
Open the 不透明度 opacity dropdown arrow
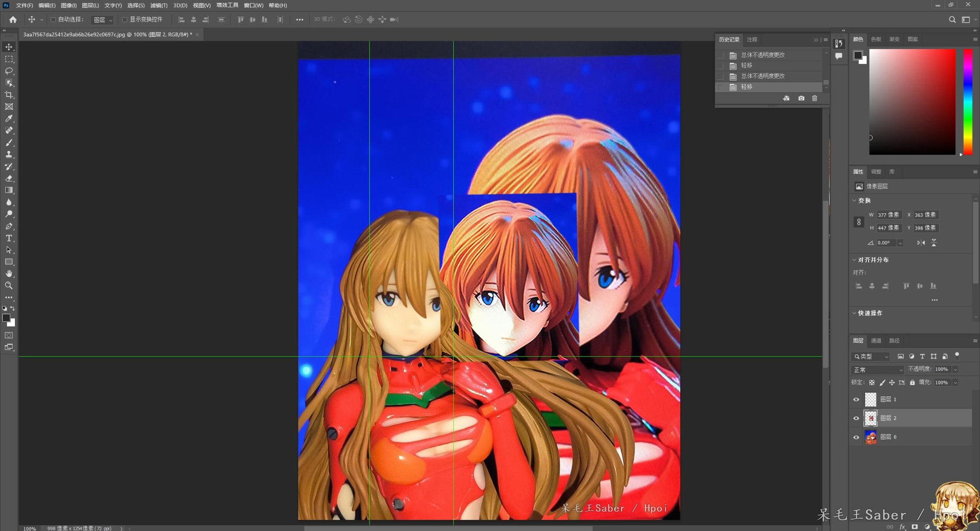955,369
